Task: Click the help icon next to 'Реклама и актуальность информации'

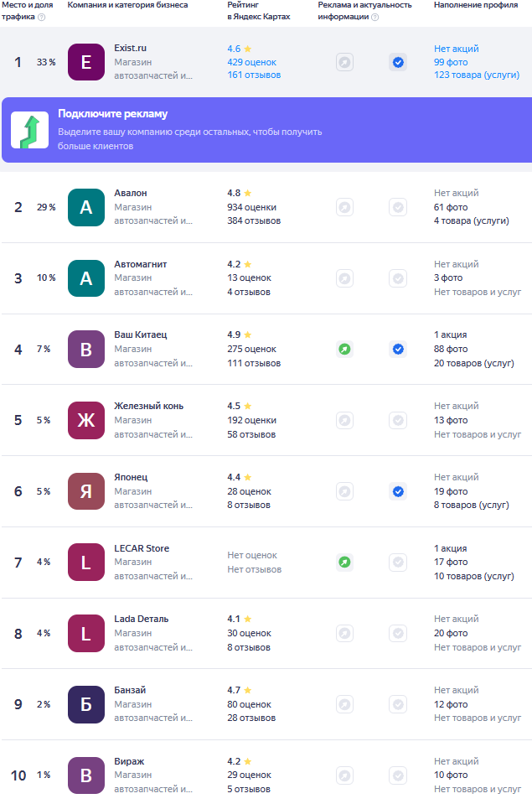Action: (x=375, y=17)
